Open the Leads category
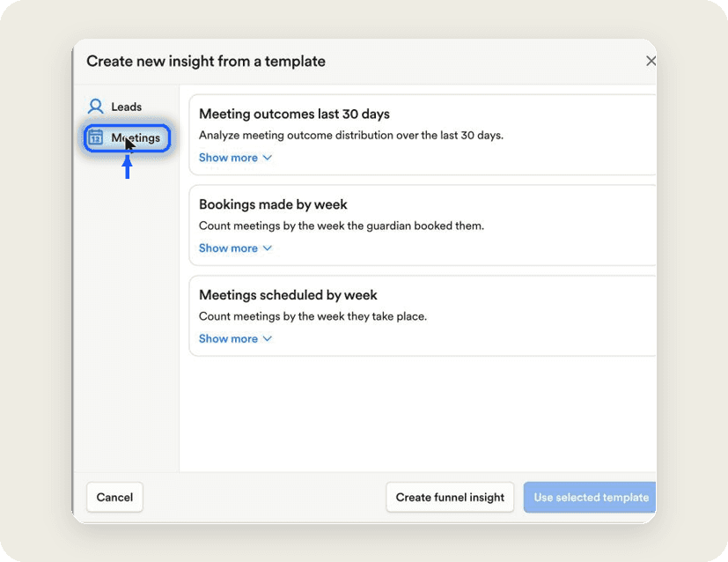The width and height of the screenshot is (728, 562). pos(115,107)
